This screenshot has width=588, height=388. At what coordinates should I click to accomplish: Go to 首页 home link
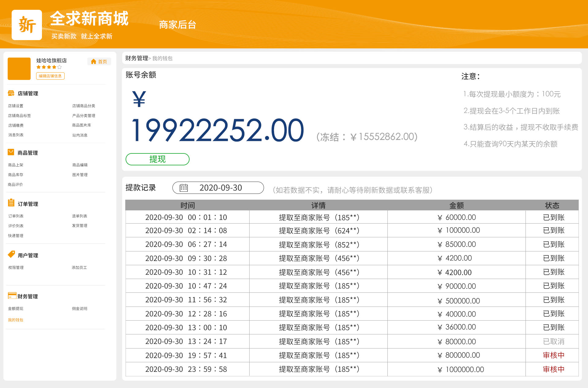click(99, 62)
